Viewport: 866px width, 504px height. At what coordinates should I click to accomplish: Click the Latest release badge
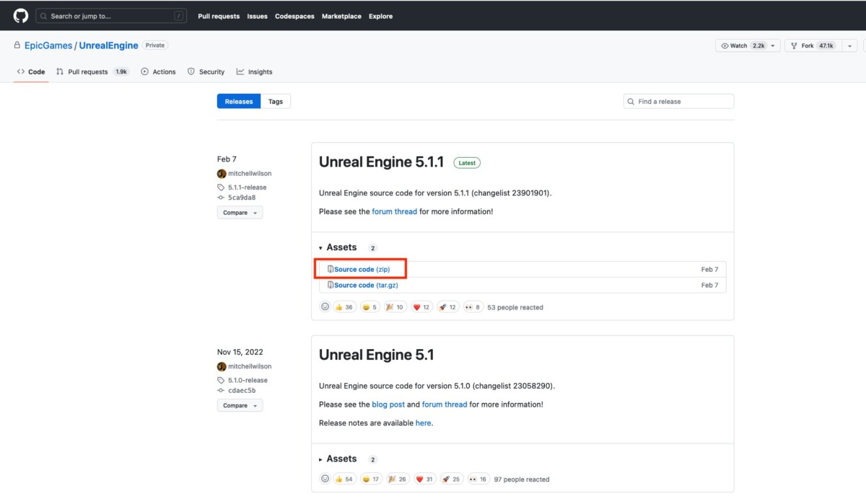tap(467, 163)
